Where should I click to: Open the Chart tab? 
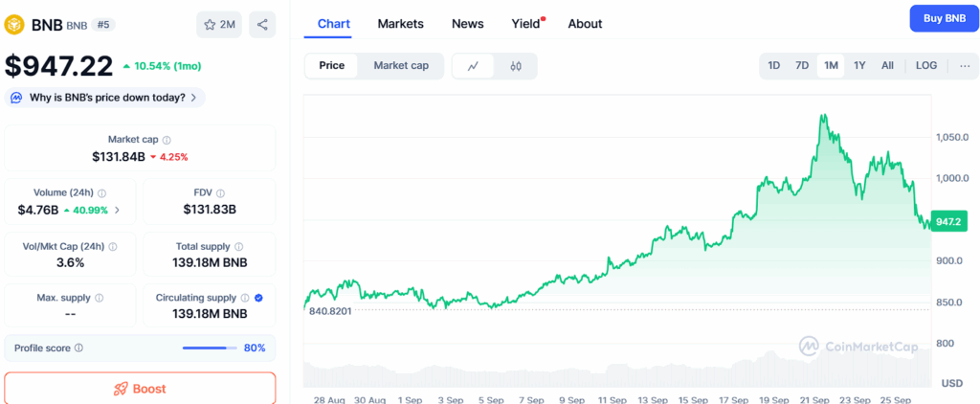pos(334,24)
